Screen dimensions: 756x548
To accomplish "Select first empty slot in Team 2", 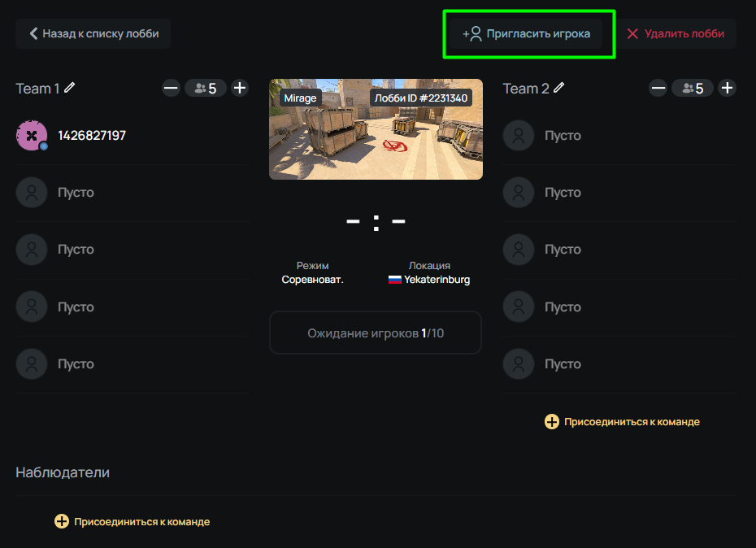I will tap(619, 136).
